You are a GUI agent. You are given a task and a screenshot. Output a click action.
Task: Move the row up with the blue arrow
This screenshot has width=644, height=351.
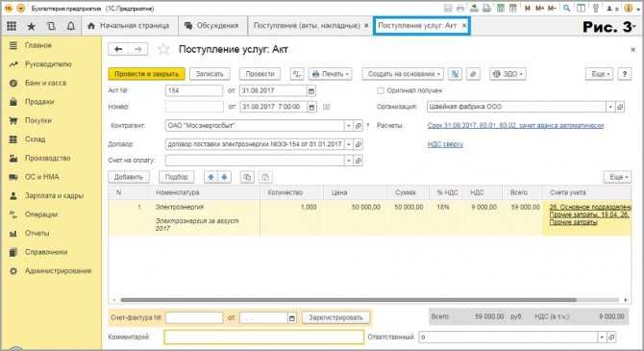pos(211,177)
